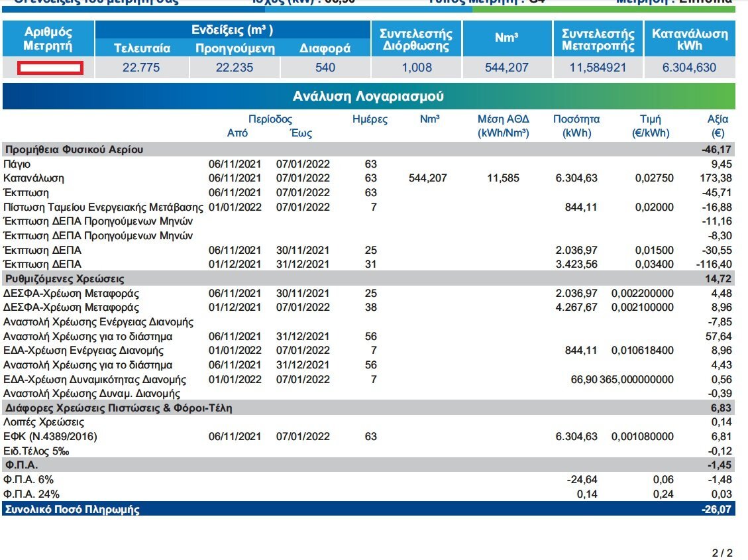748x560 pixels.
Task: Click 'Αναστολή Χρέωσης Δυναμ. Διανομής' label
Action: pyautogui.click(x=91, y=394)
